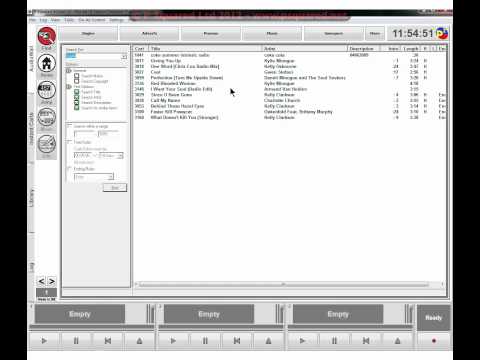The width and height of the screenshot is (480, 360).
Task: Untick the Search Title checkbox
Action: click(x=77, y=92)
